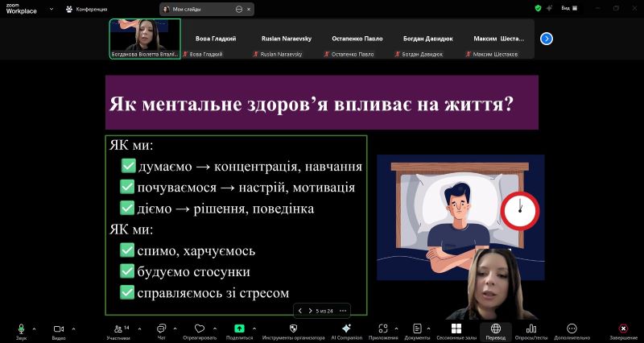The image size is (644, 343).
Task: Toggle camera with the Видео icon
Action: pos(59,329)
